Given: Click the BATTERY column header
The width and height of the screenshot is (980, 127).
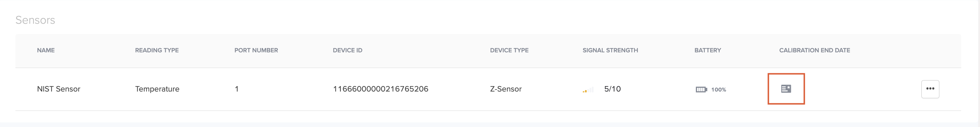Looking at the screenshot, I should pos(708,50).
